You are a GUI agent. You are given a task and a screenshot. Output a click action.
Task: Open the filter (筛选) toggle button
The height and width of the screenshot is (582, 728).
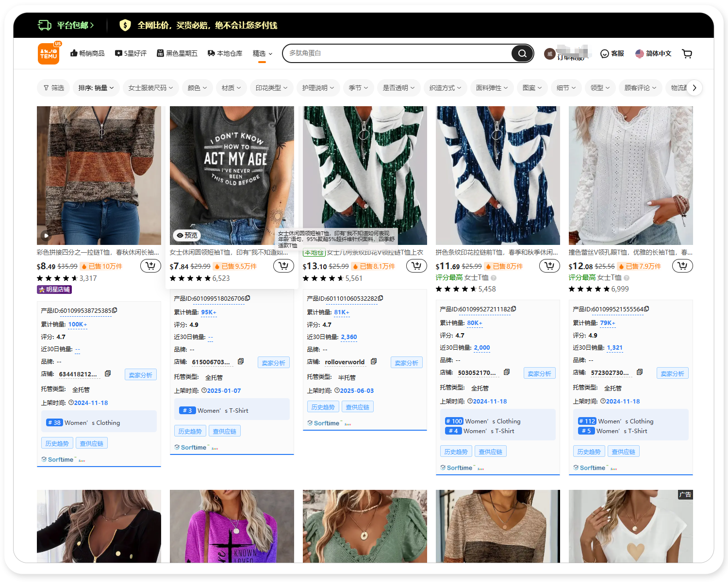click(53, 88)
